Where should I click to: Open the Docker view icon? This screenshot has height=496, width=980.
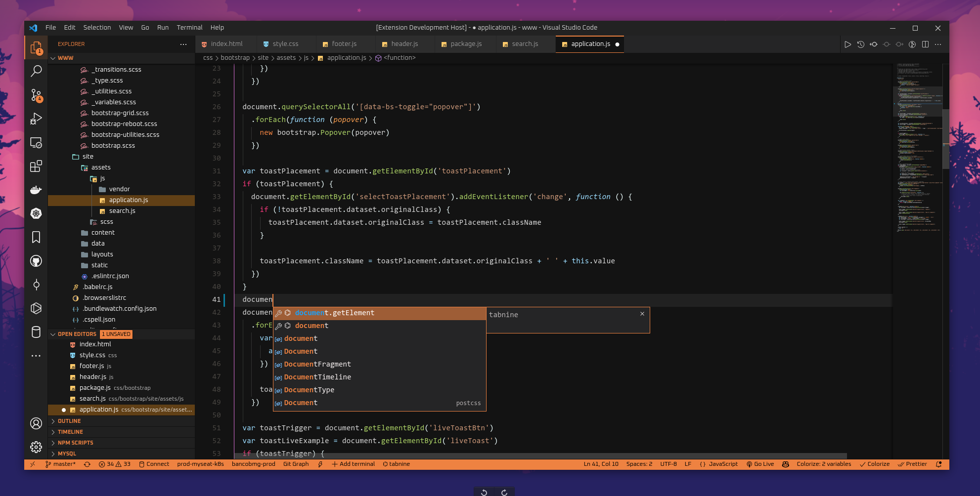[x=36, y=190]
